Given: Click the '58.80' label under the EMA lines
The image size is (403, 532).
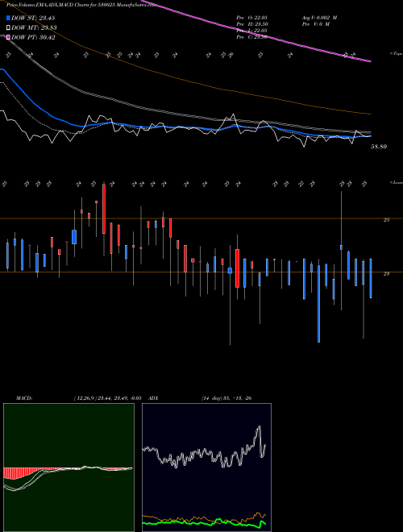Looking at the screenshot, I should coord(380,147).
